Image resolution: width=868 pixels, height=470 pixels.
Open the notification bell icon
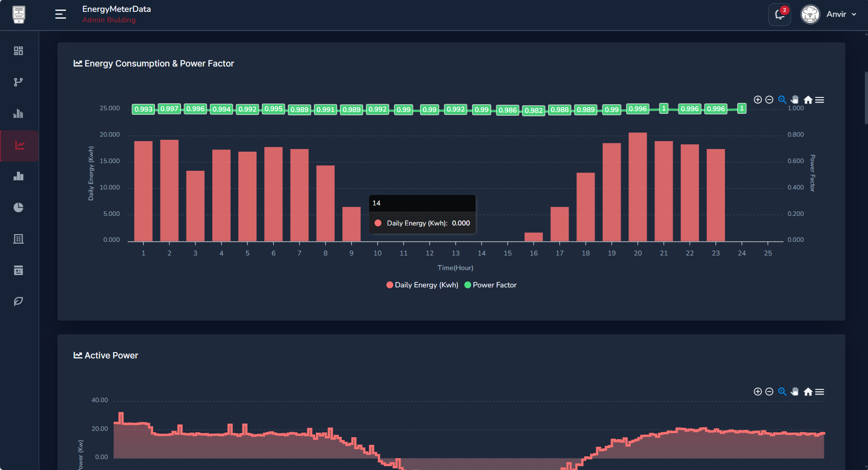(x=779, y=15)
